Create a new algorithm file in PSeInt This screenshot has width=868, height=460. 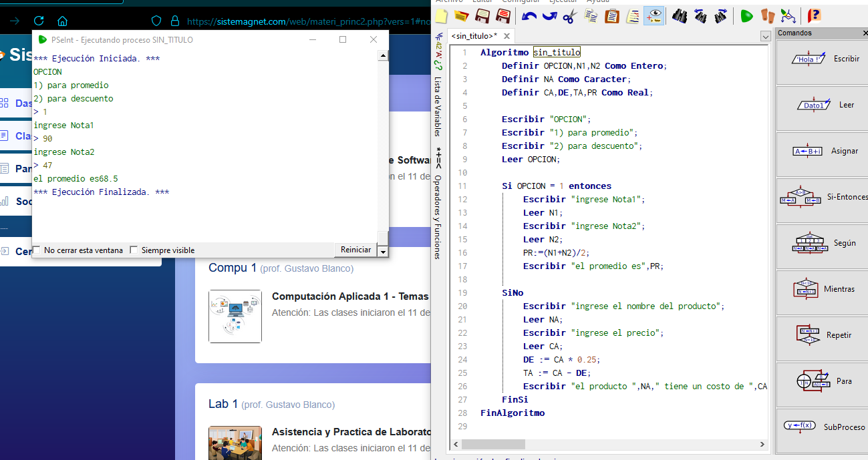coord(441,15)
